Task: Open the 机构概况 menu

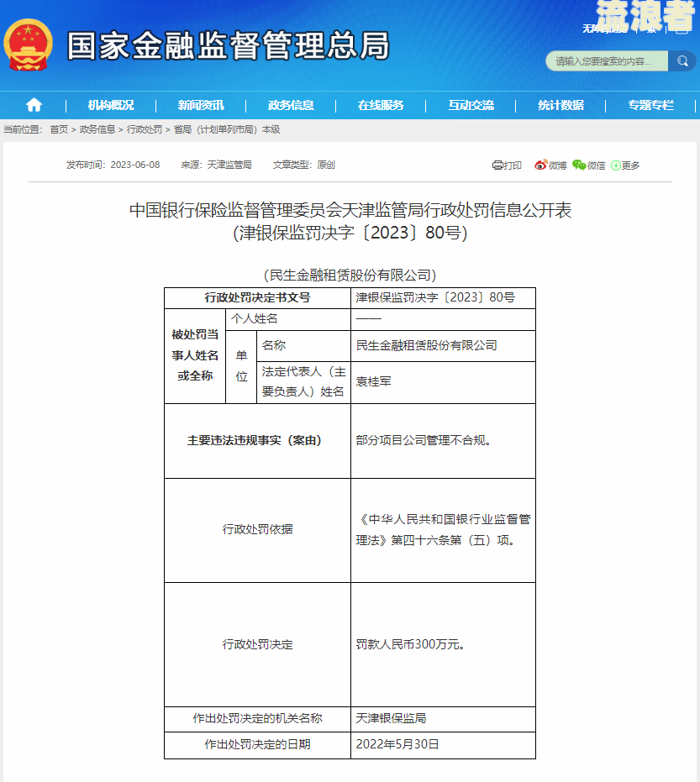Action: 111,105
